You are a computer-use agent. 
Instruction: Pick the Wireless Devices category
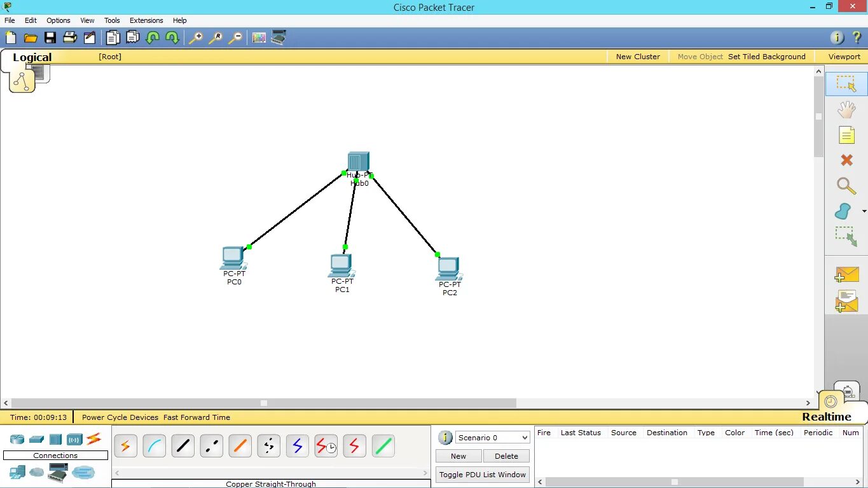click(x=75, y=439)
